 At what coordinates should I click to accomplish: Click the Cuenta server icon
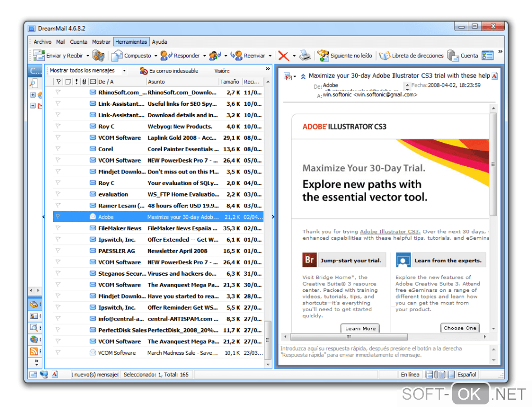453,56
